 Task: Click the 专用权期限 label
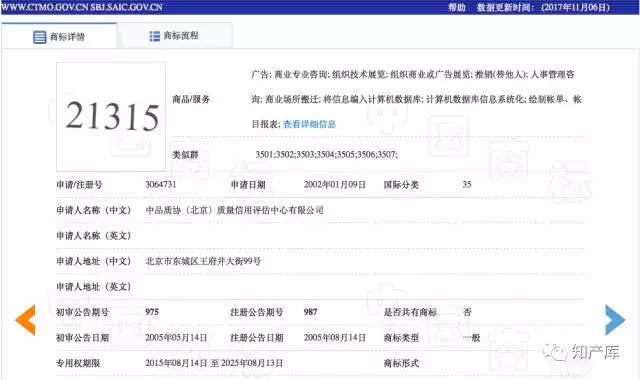pos(78,363)
